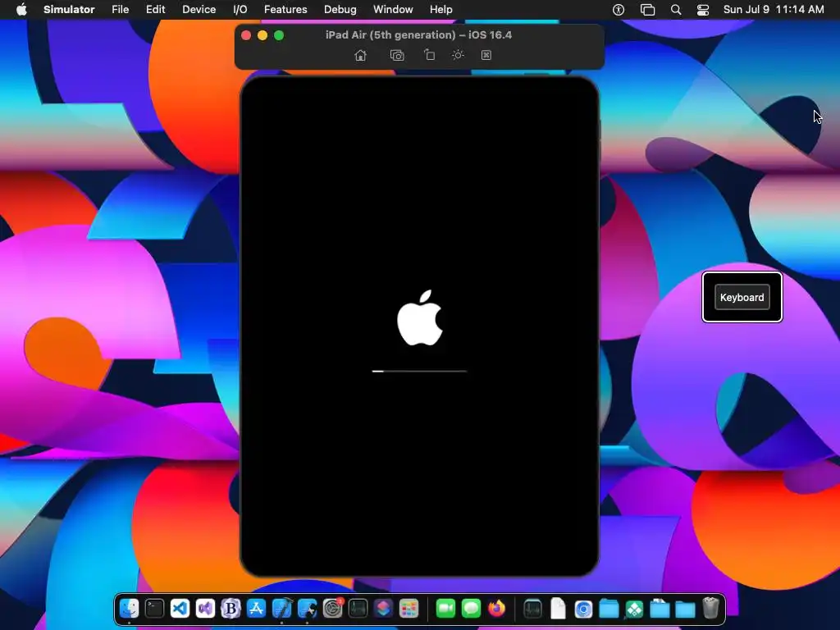
Task: Click the boot progress bar
Action: (419, 371)
